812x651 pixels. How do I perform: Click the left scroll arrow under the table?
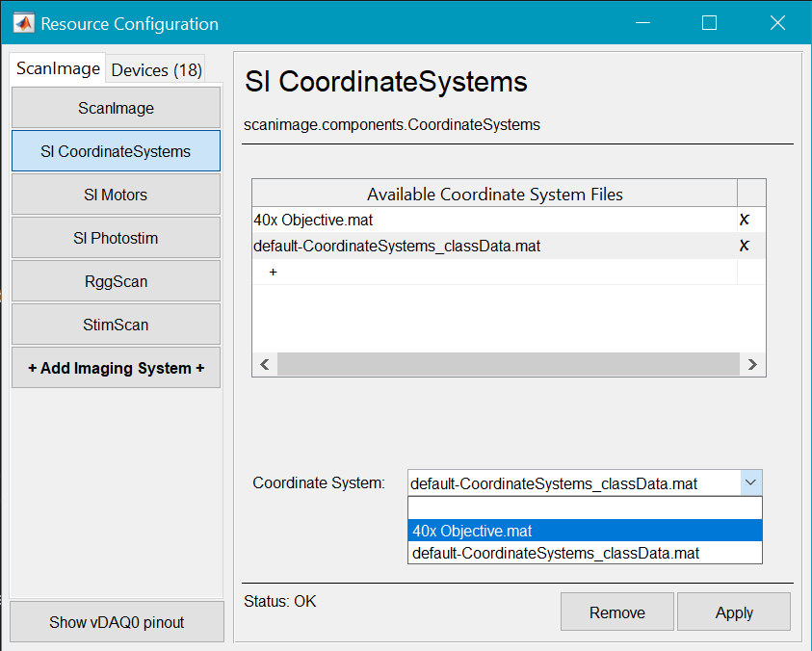[264, 364]
